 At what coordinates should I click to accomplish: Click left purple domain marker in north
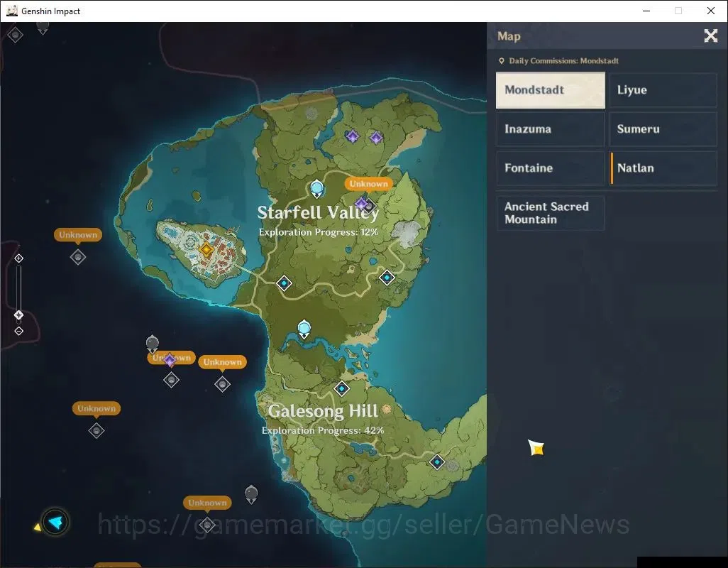click(353, 136)
